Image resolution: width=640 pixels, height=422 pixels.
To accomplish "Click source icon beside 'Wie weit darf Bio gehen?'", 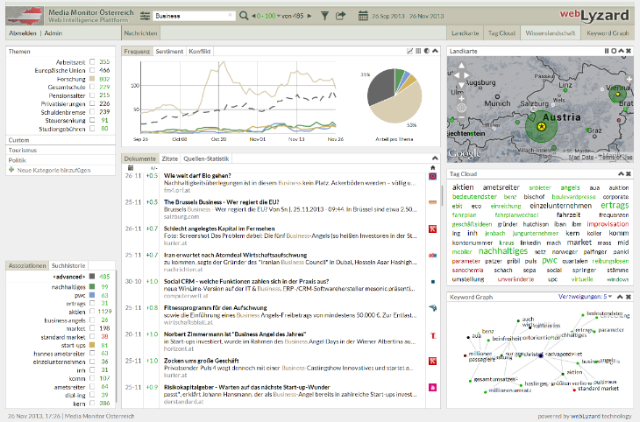I will coord(433,176).
